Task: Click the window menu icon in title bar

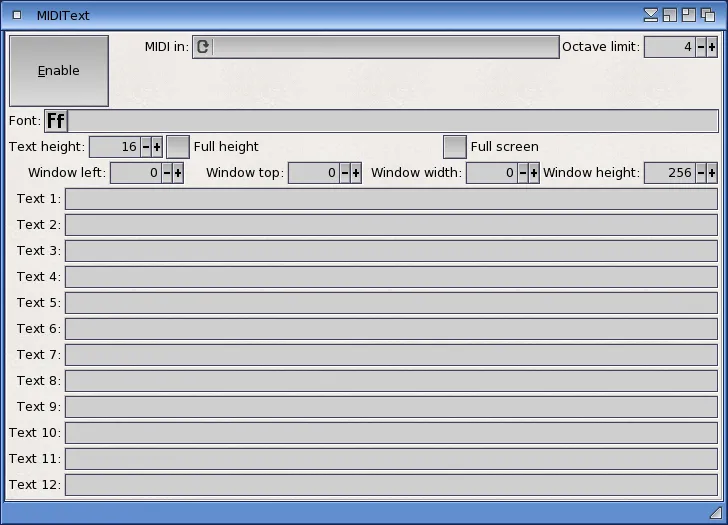Action: pyautogui.click(x=17, y=15)
